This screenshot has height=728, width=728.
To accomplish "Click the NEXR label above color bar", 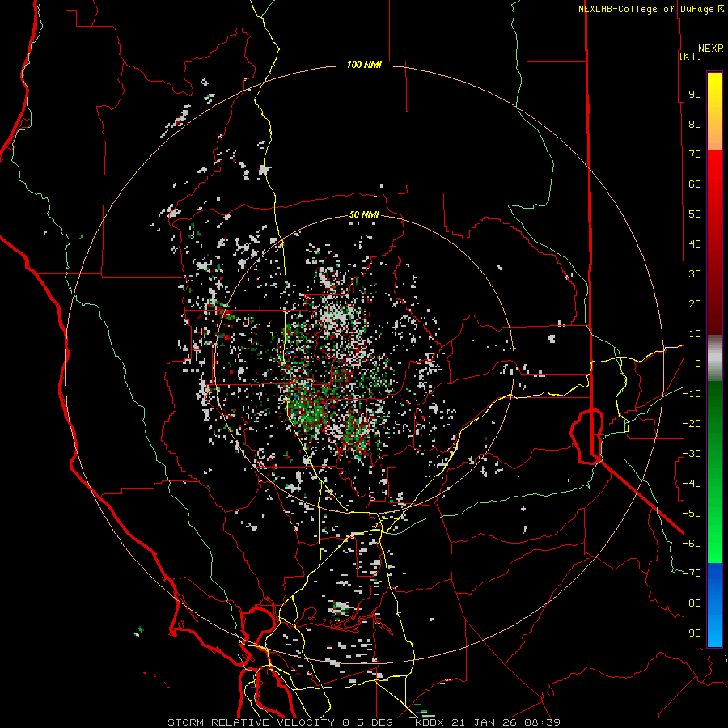I will point(711,49).
